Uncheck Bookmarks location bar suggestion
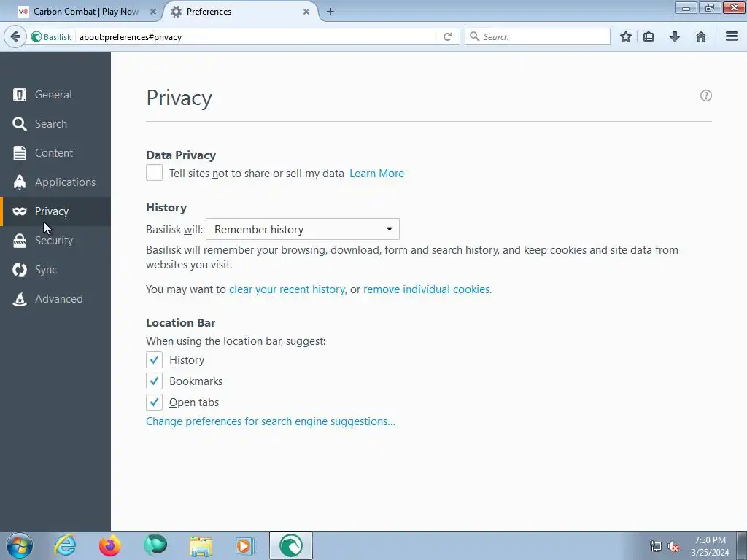The image size is (747, 560). coord(155,381)
